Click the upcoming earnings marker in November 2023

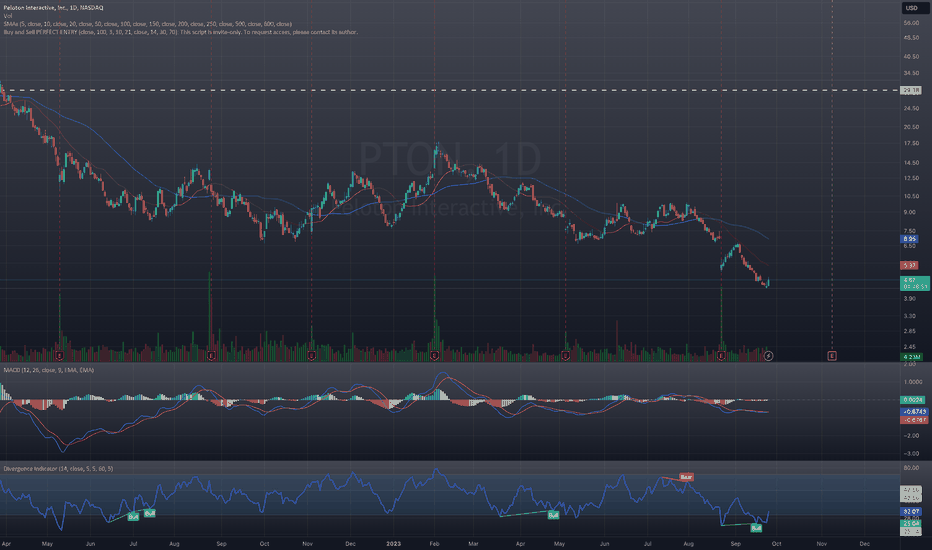click(832, 356)
